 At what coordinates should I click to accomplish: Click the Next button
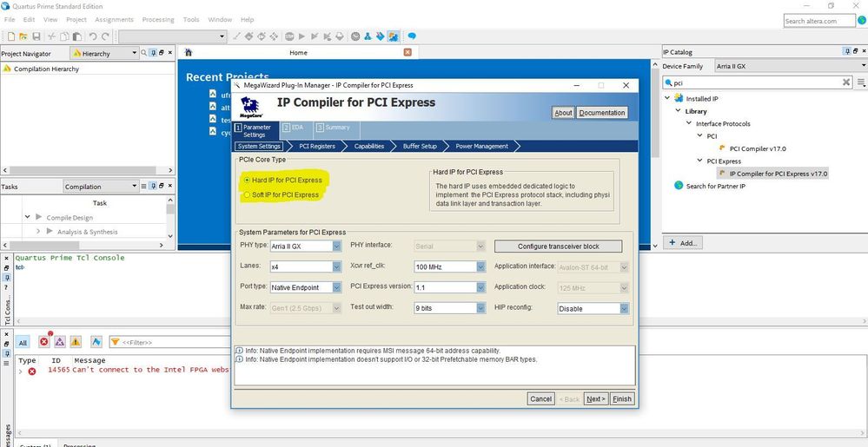(x=596, y=399)
